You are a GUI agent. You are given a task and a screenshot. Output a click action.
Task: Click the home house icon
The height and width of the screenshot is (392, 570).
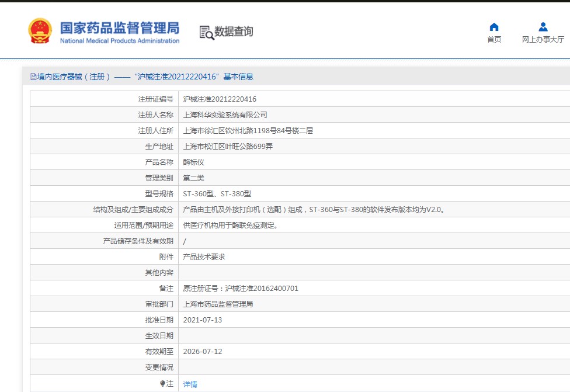tap(494, 27)
